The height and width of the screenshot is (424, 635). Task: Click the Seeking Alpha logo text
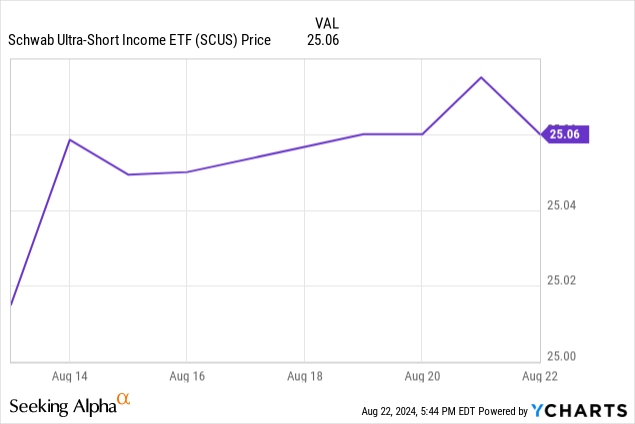(62, 406)
